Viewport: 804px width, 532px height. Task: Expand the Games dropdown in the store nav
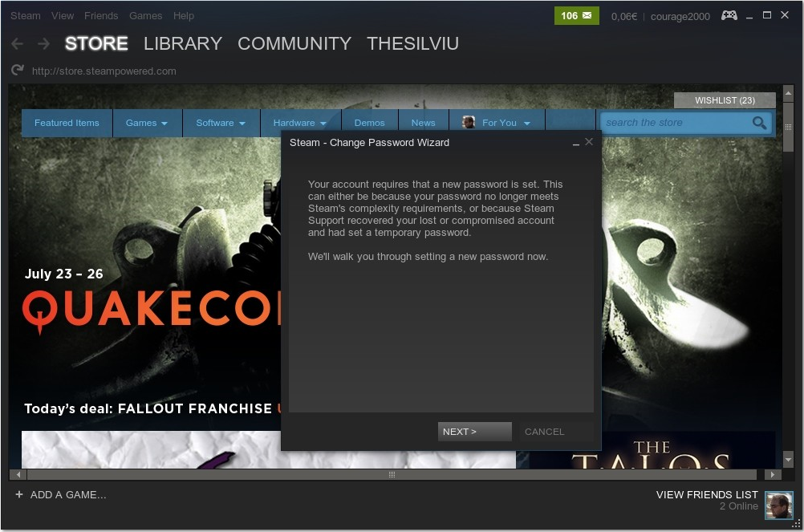click(x=147, y=123)
